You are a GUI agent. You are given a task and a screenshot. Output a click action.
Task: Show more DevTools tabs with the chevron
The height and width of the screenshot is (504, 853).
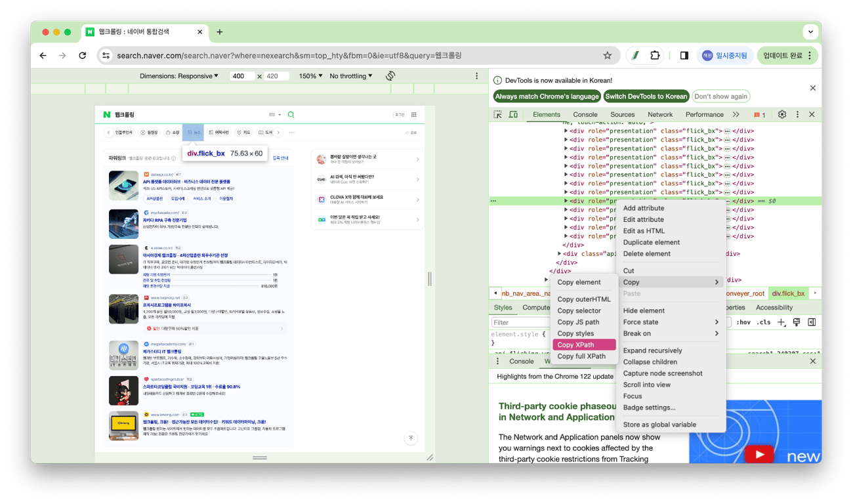(x=736, y=114)
